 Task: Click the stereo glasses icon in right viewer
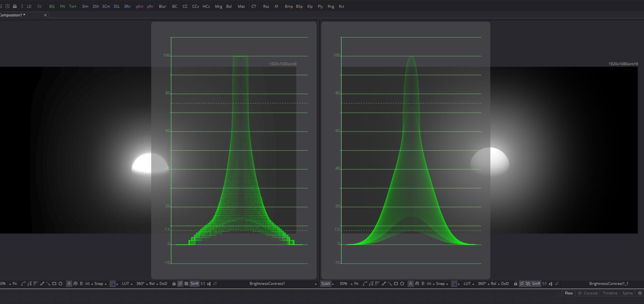pos(429,284)
